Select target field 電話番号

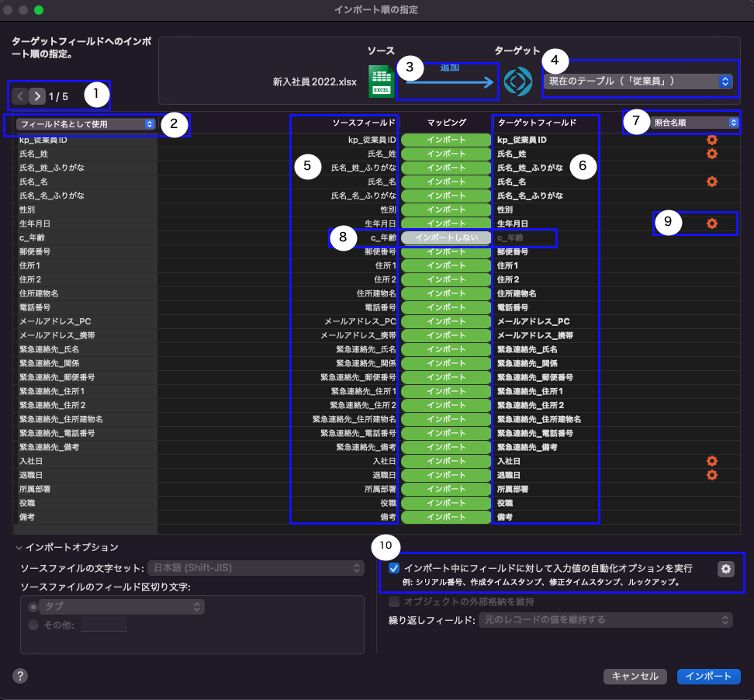coord(513,307)
